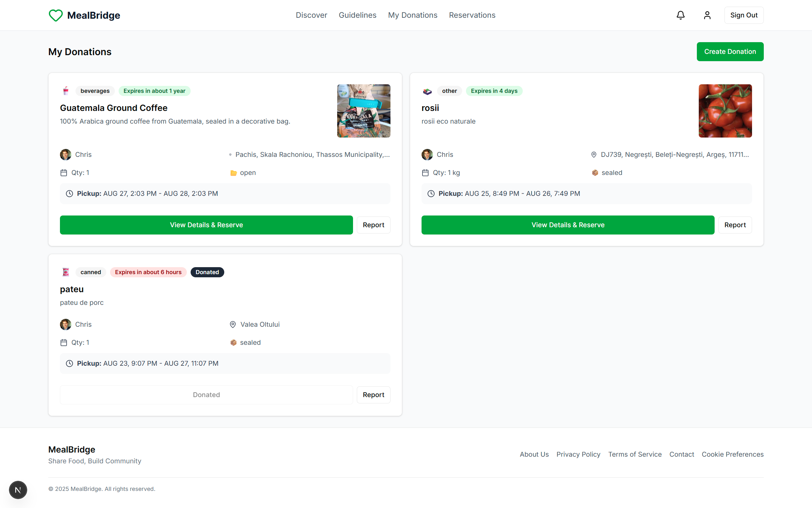Open the Guatemala coffee bag thumbnail
Image resolution: width=812 pixels, height=508 pixels.
(363, 111)
